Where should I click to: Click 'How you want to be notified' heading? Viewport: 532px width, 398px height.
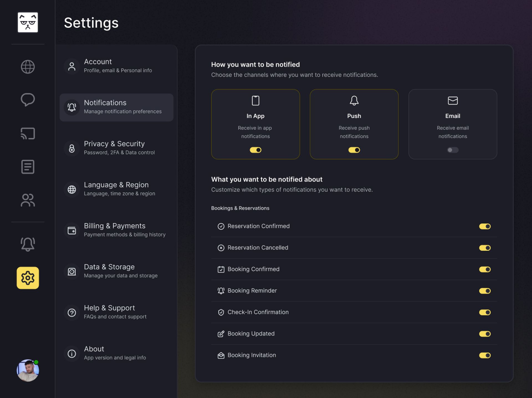(x=255, y=64)
